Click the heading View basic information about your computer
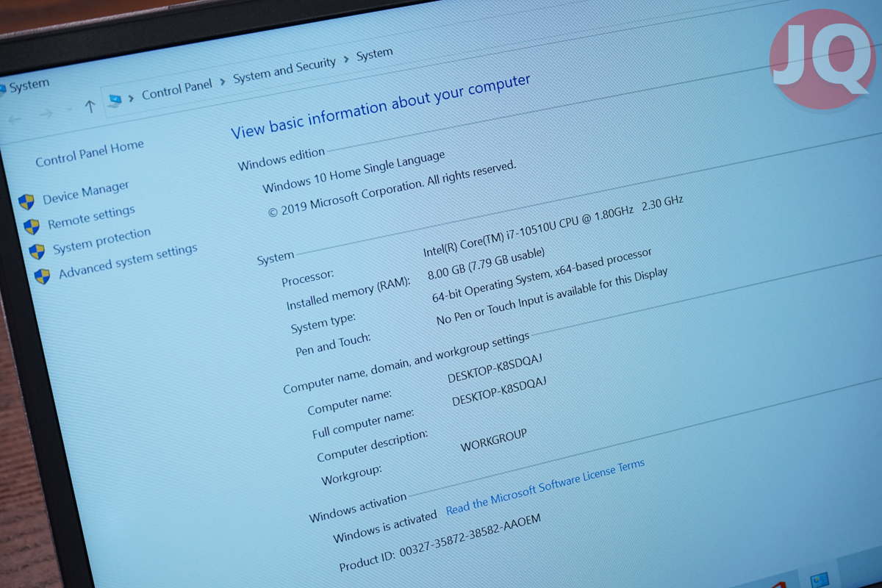This screenshot has height=588, width=882. 381,105
